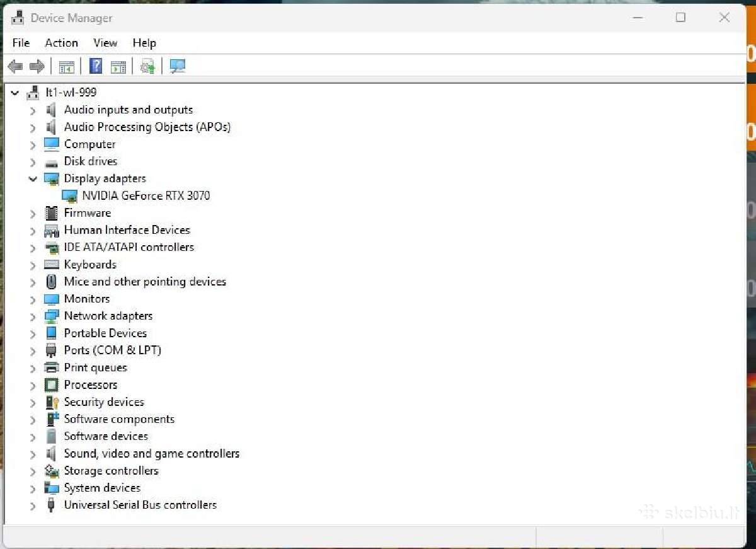Open the View menu
The height and width of the screenshot is (549, 756).
click(x=105, y=43)
